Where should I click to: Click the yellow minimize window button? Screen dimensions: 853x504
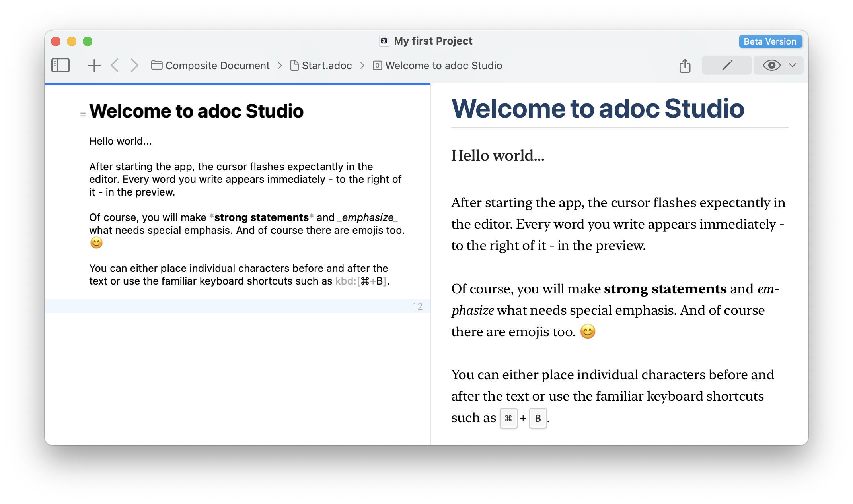point(72,41)
